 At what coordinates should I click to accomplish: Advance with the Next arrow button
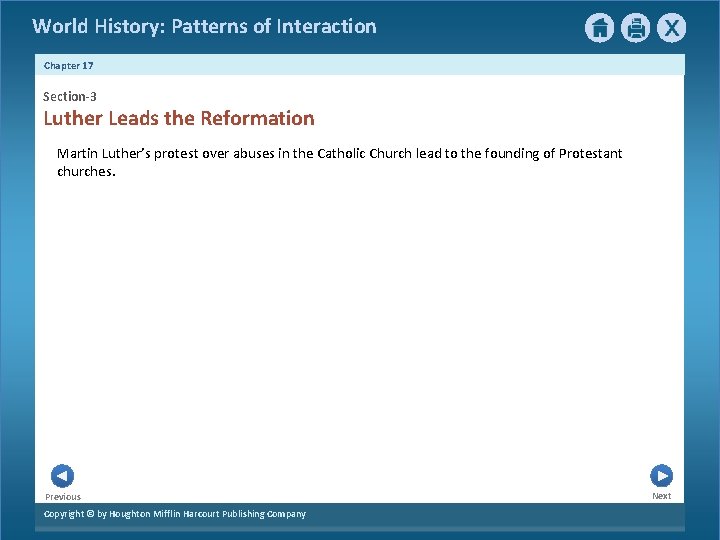click(x=662, y=476)
